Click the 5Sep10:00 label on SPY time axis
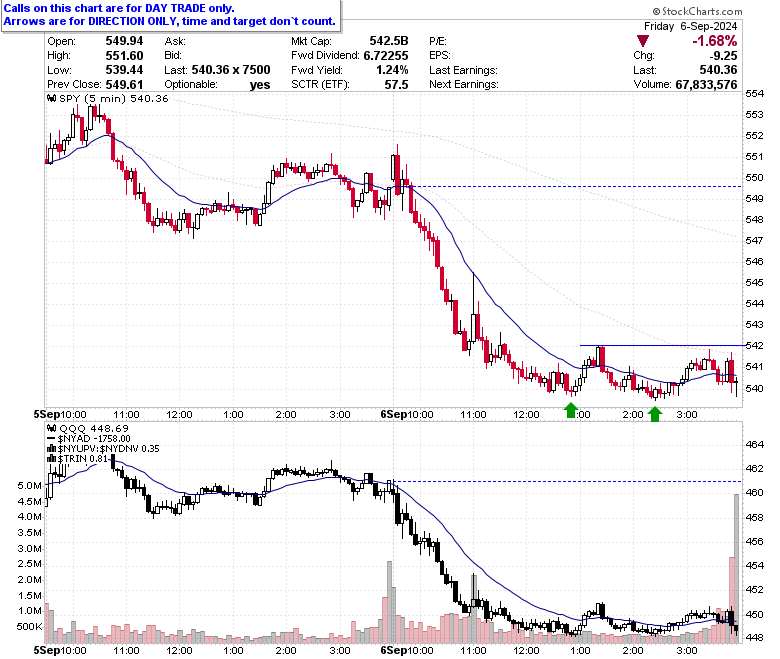 (x=60, y=415)
